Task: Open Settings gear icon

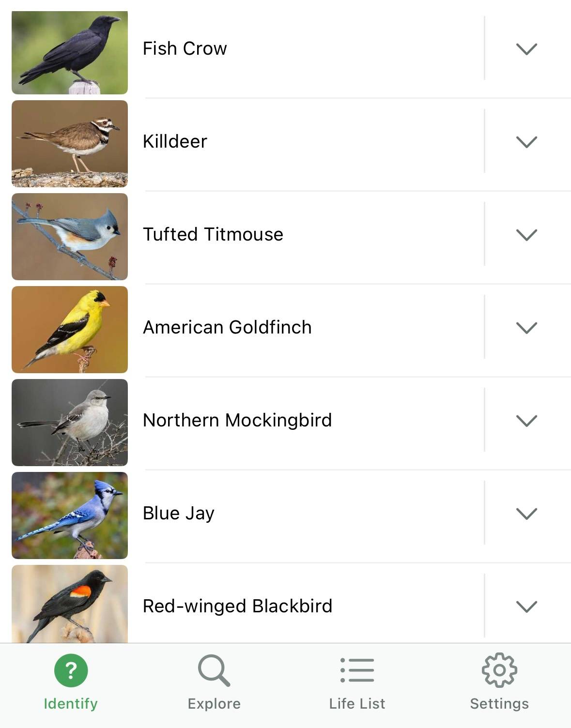Action: [499, 670]
